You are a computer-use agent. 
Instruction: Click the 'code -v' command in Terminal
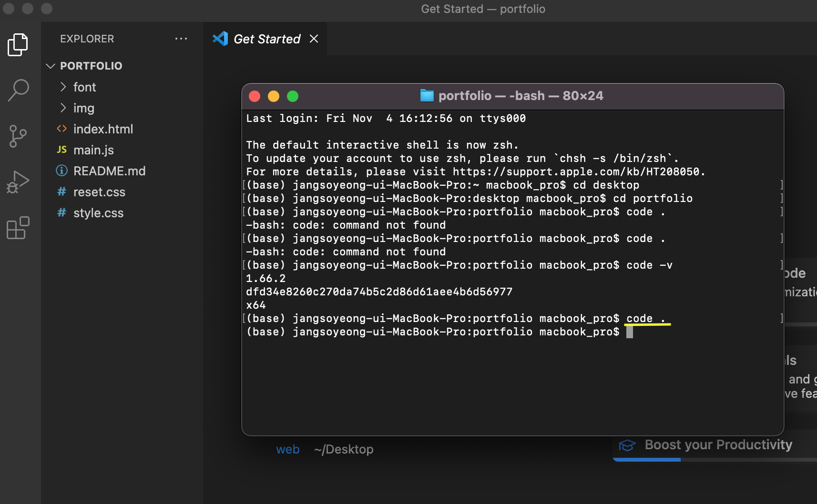[x=649, y=265]
